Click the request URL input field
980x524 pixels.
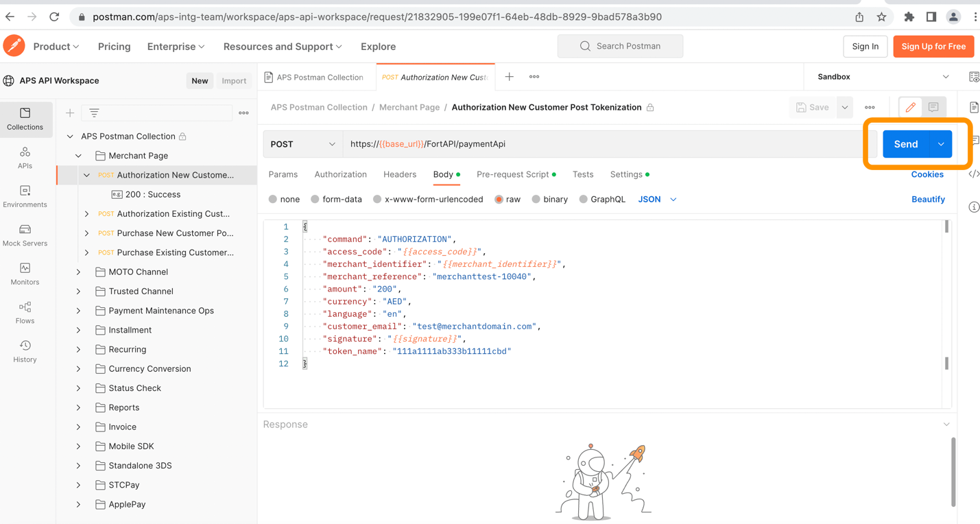(603, 144)
